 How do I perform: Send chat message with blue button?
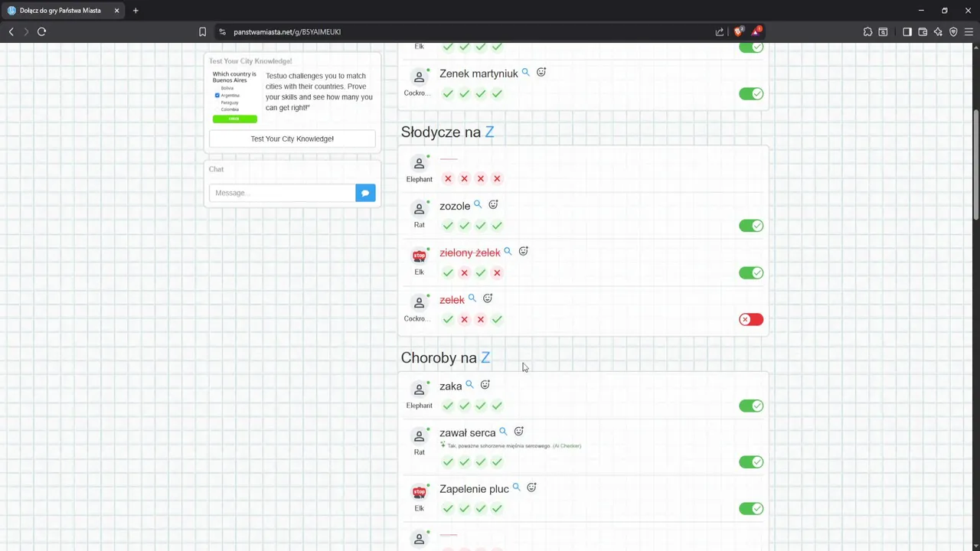[365, 193]
